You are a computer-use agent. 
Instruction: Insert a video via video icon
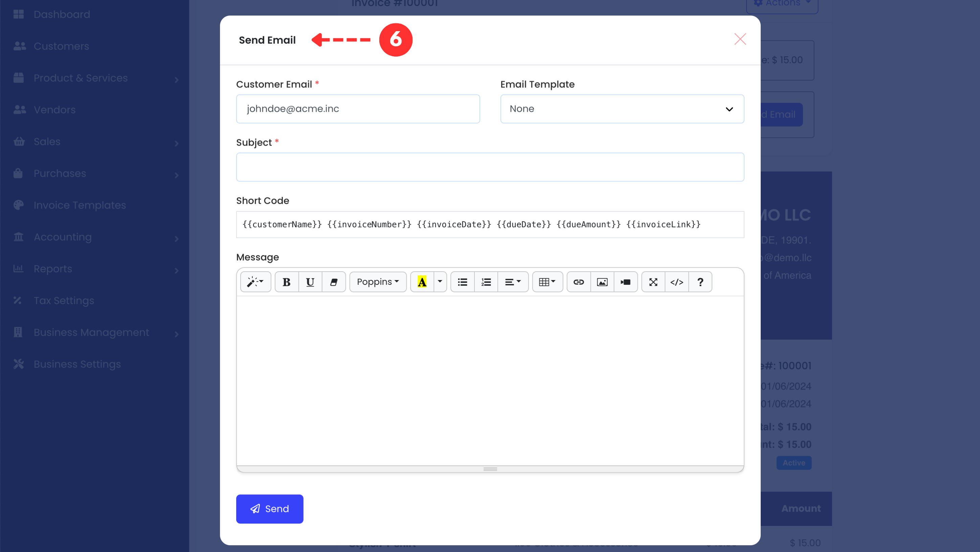click(626, 282)
